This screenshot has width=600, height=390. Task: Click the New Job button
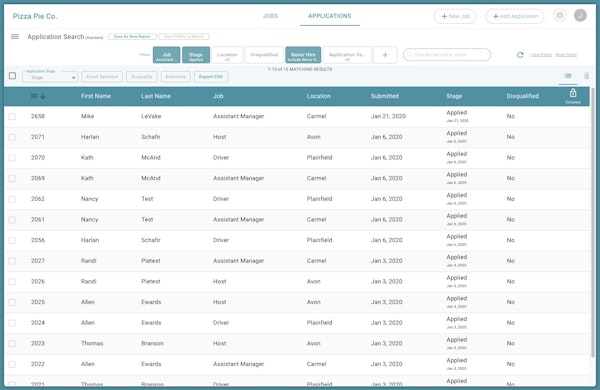tap(455, 16)
